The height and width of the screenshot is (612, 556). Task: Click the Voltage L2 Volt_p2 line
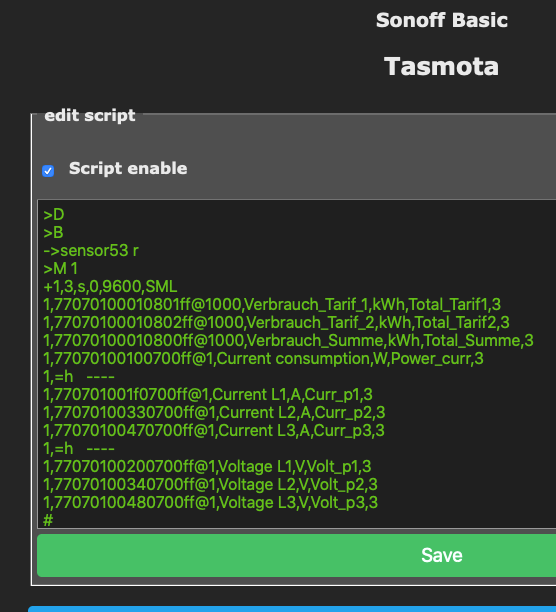(x=210, y=484)
